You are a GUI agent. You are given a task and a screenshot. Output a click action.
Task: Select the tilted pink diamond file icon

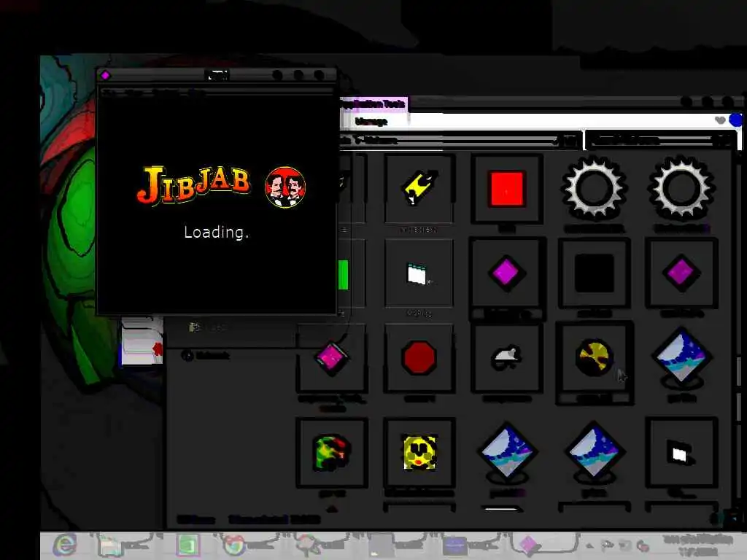tap(331, 357)
